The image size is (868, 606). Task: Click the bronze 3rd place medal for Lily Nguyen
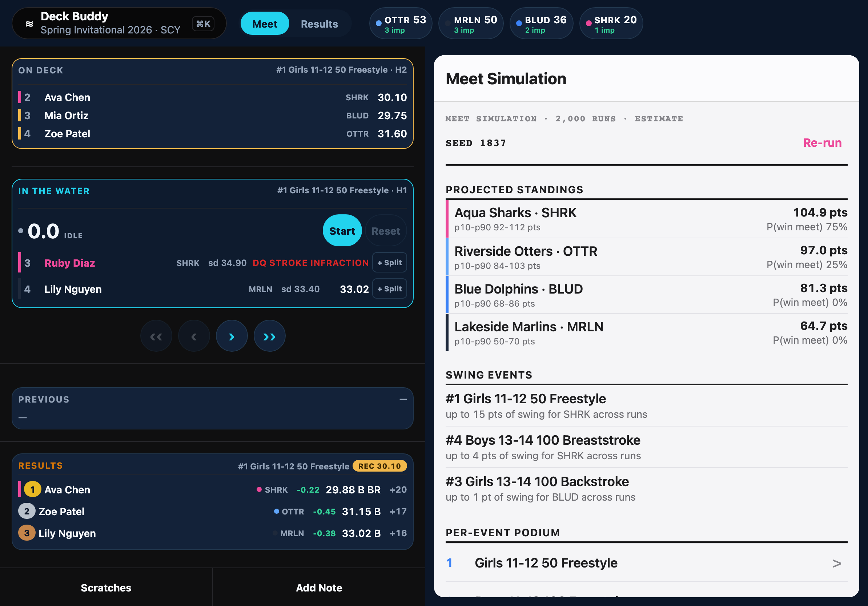pos(27,533)
